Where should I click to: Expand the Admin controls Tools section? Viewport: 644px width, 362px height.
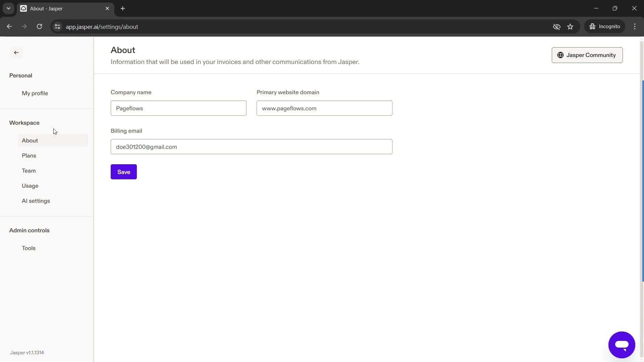[x=29, y=247]
